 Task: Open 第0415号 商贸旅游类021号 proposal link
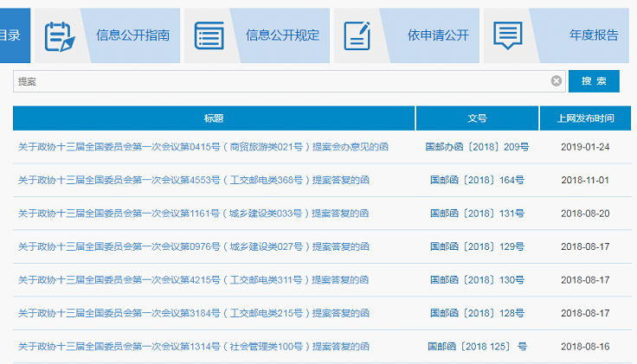tap(203, 147)
